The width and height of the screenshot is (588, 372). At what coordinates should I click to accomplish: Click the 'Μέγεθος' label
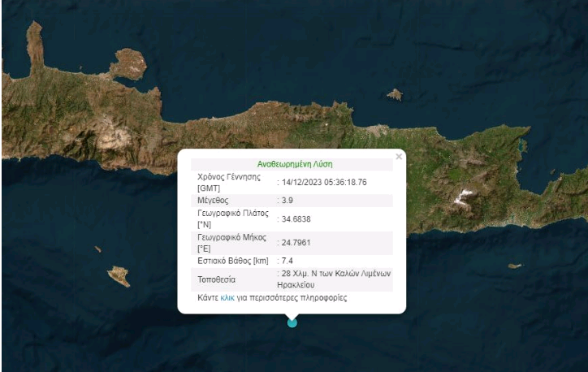[214, 201]
